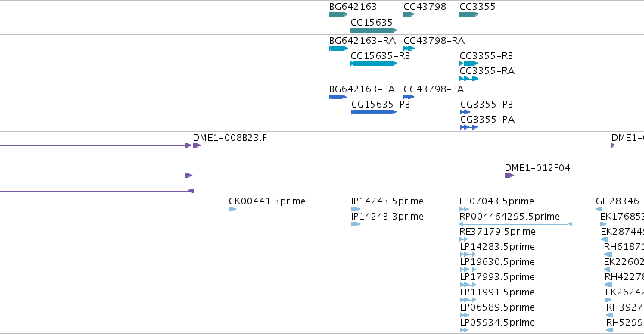Select the CG3355-RB transcript label

(486, 56)
